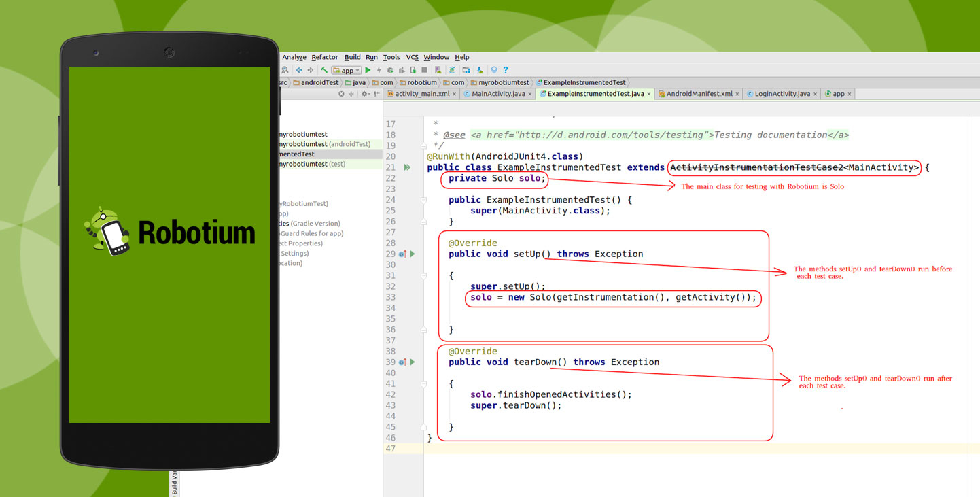980x497 pixels.
Task: Switch to MainActivity.java tab
Action: [498, 94]
